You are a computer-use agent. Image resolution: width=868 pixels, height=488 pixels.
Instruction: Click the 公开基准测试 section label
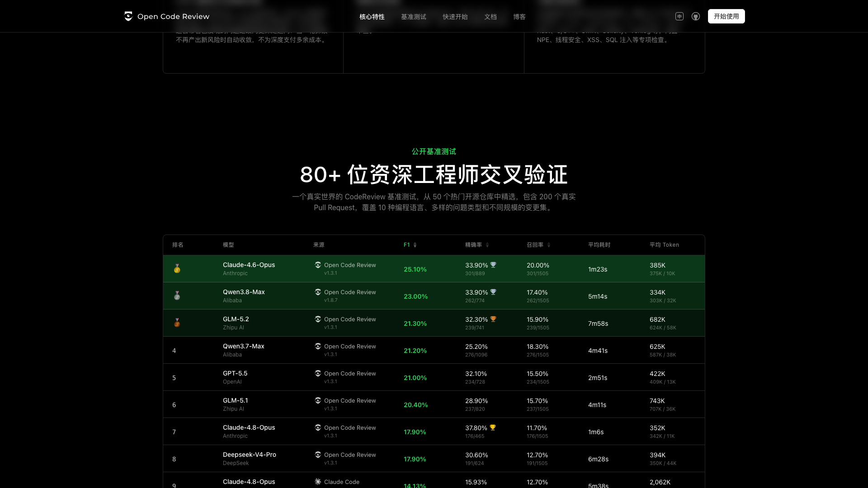(434, 151)
